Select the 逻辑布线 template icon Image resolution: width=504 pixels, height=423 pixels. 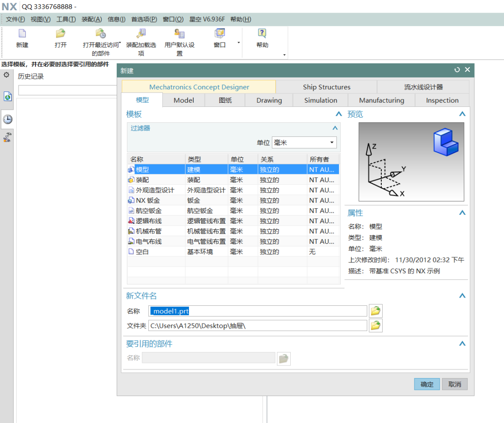tap(131, 221)
